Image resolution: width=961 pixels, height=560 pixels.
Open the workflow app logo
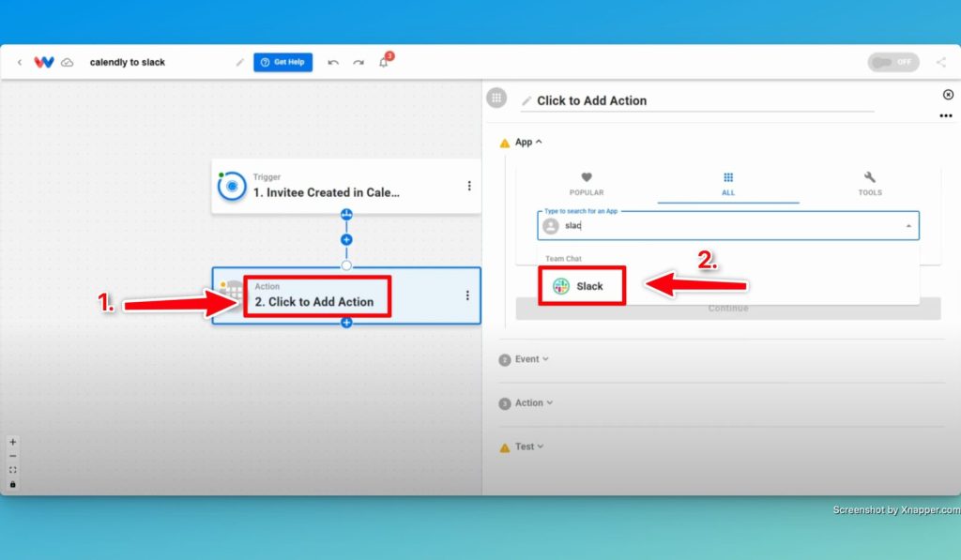coord(44,62)
